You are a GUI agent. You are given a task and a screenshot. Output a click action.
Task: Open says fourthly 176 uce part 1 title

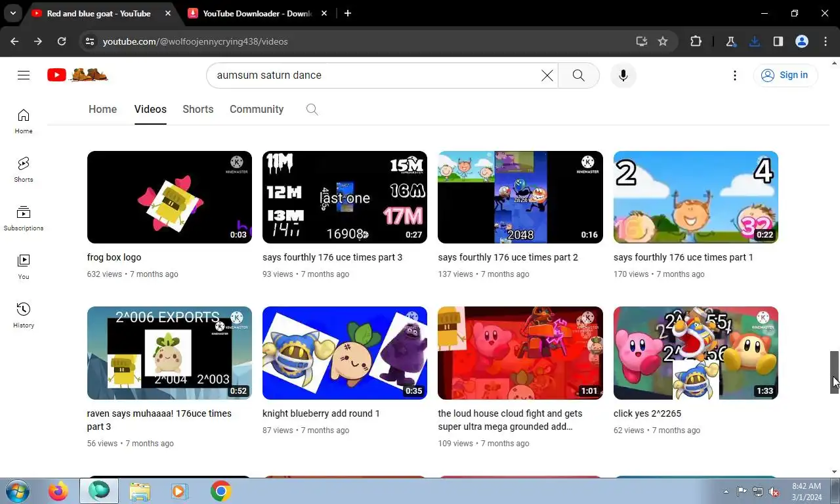click(683, 257)
